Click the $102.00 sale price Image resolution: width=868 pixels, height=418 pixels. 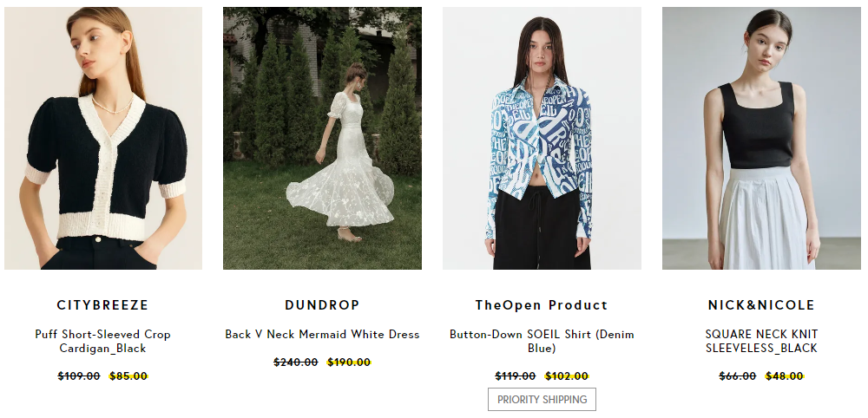tap(567, 376)
